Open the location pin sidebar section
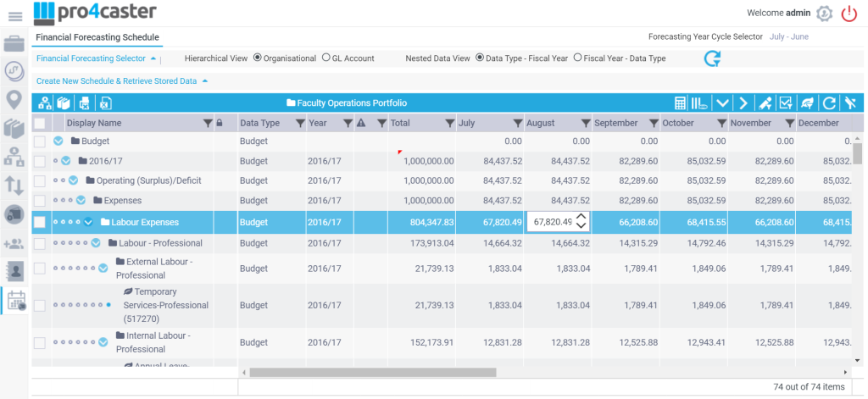The height and width of the screenshot is (399, 868). 14,100
